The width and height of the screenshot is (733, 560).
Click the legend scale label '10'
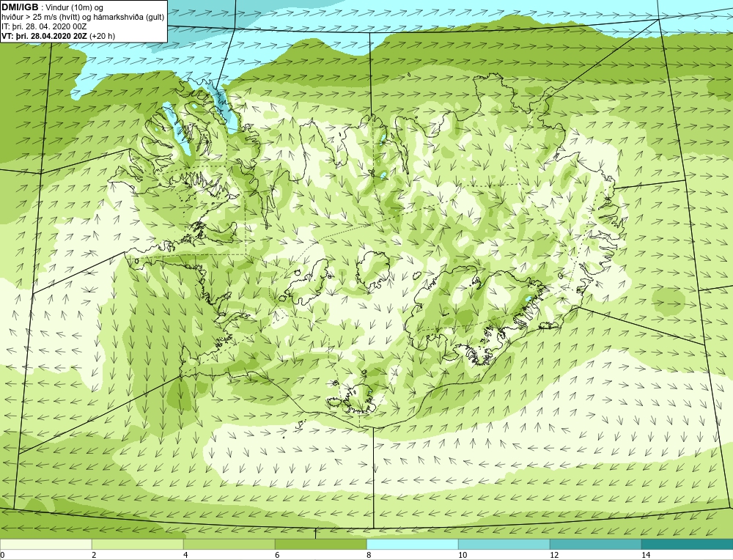(x=463, y=555)
